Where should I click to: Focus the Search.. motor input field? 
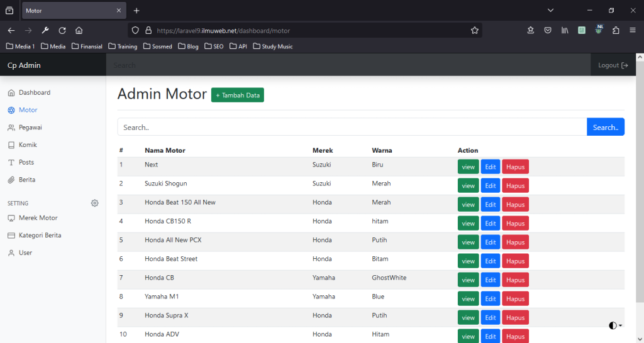point(352,127)
